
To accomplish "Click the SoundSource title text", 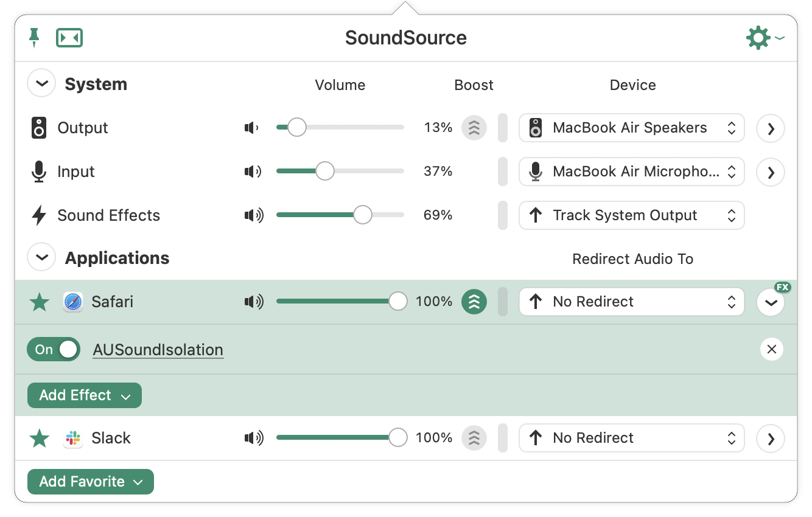I will 406,38.
